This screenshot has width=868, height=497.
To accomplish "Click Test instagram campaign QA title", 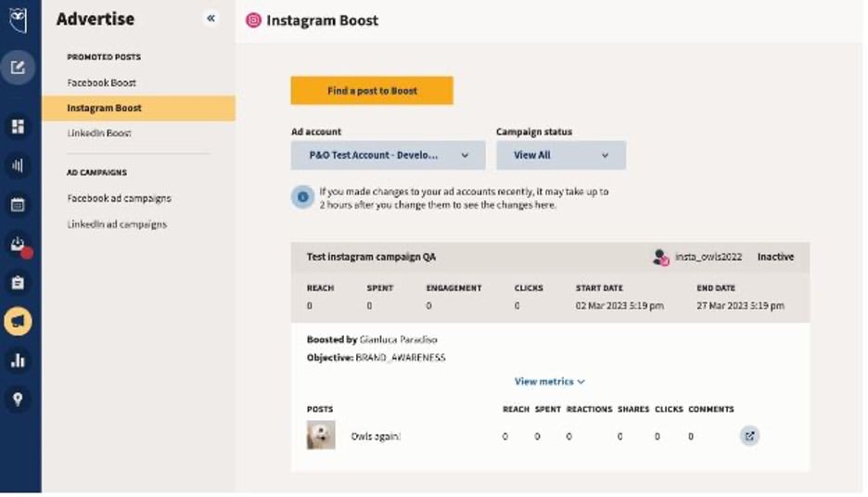I will (372, 257).
